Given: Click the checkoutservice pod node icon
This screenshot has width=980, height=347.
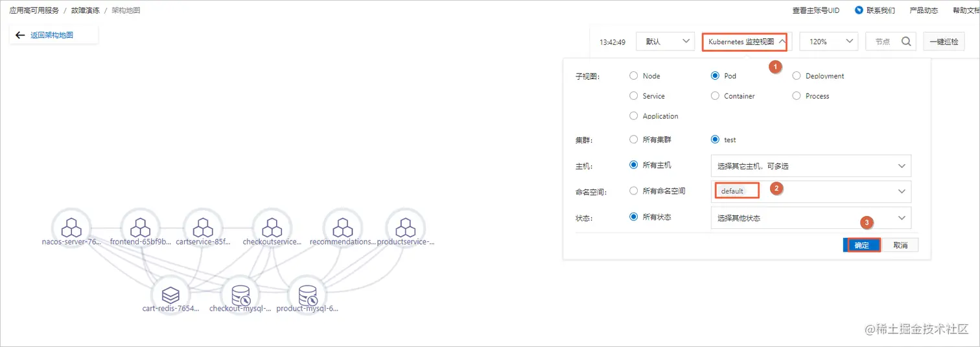Looking at the screenshot, I should pos(272,228).
